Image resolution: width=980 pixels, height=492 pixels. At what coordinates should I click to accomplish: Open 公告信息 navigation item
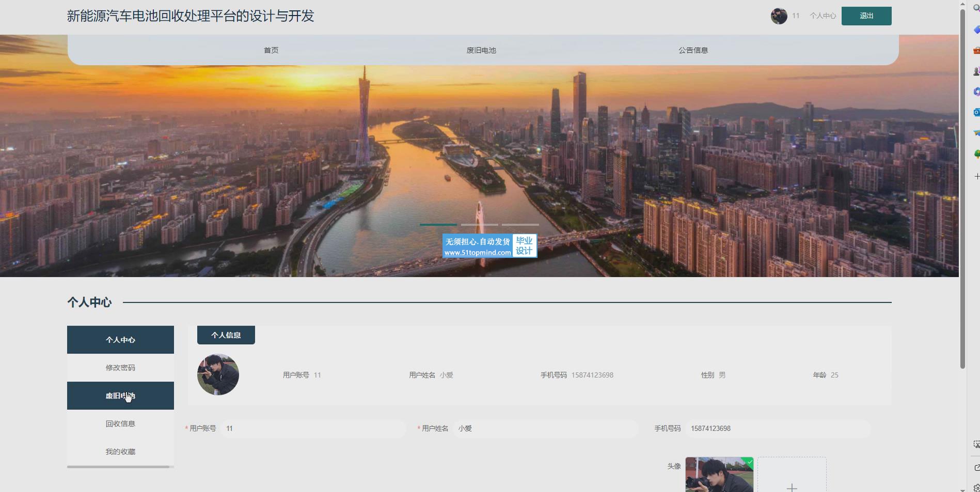[693, 50]
